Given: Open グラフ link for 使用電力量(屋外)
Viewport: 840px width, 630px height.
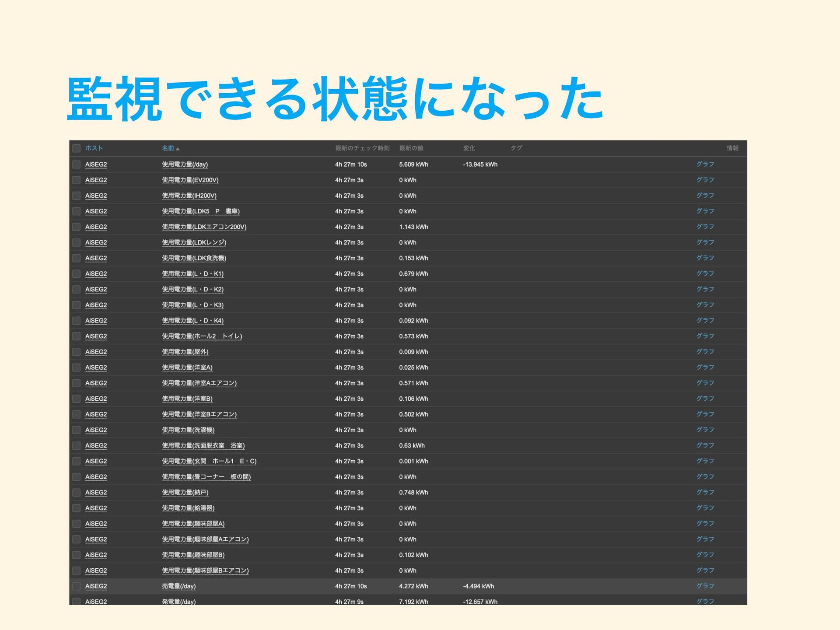Looking at the screenshot, I should point(705,351).
